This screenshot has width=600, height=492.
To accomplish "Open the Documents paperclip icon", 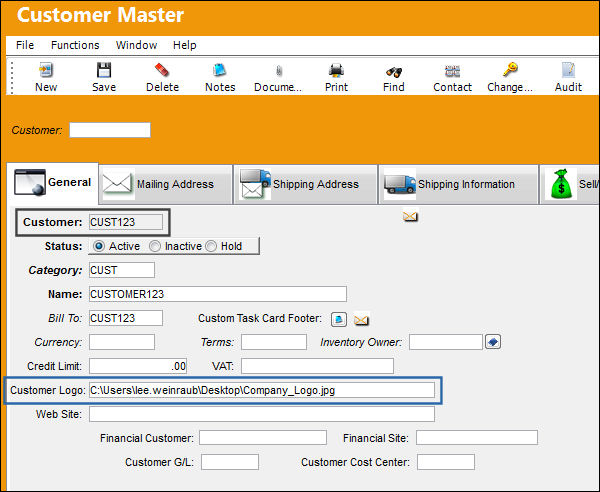I will click(x=279, y=71).
